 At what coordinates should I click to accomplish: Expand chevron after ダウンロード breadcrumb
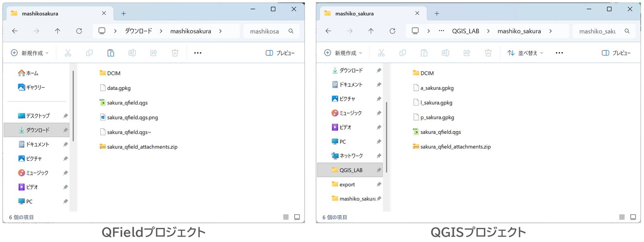click(161, 31)
